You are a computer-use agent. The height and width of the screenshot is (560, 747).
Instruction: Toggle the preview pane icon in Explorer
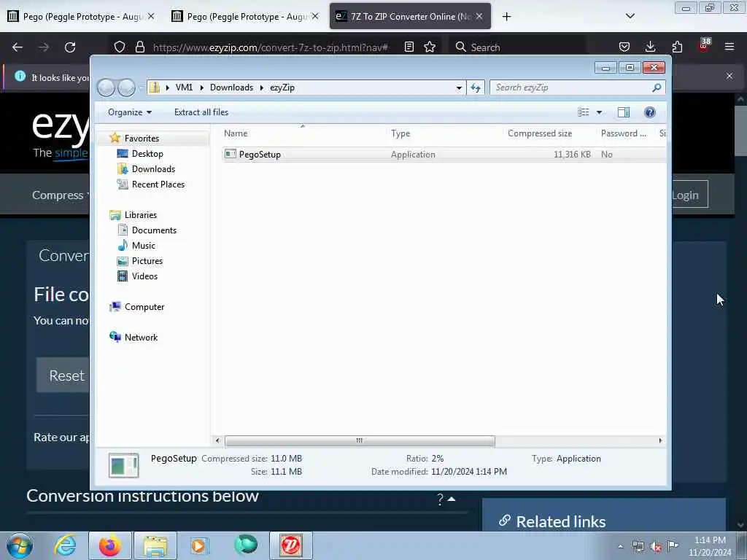tap(624, 112)
